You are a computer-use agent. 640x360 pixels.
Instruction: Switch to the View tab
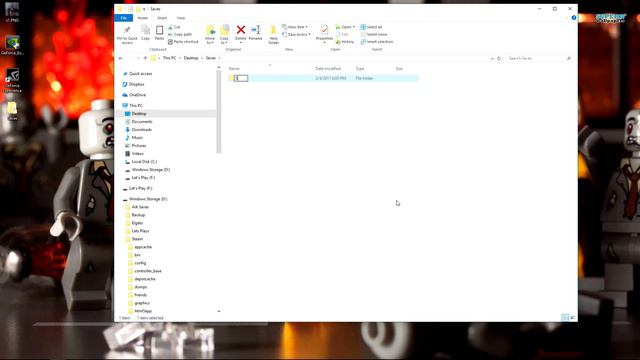(181, 18)
